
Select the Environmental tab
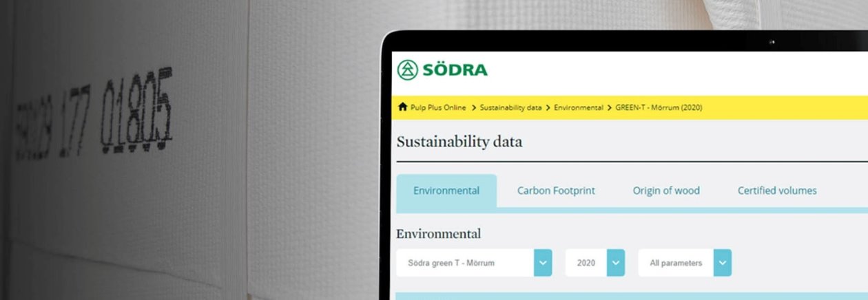[446, 191]
